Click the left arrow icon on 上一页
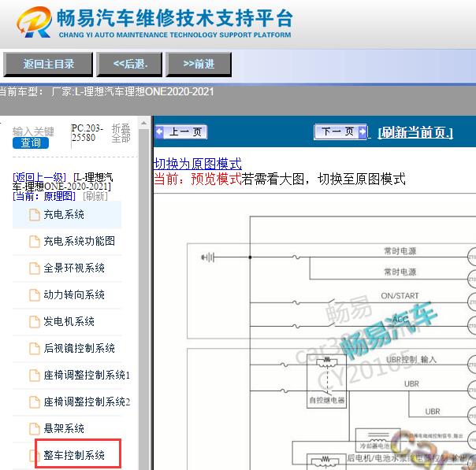The width and height of the screenshot is (476, 470). pyautogui.click(x=159, y=132)
